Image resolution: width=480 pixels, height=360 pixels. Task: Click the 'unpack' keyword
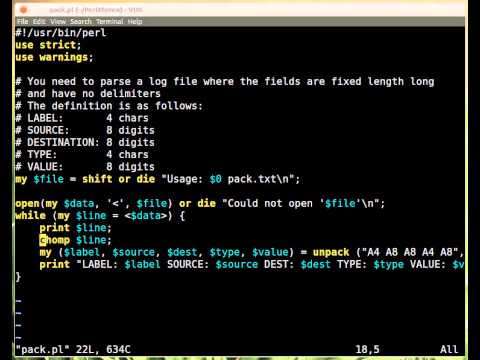click(331, 253)
